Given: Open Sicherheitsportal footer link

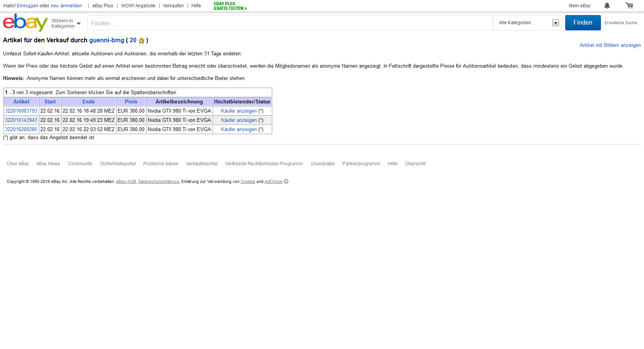Looking at the screenshot, I should pos(118,164).
